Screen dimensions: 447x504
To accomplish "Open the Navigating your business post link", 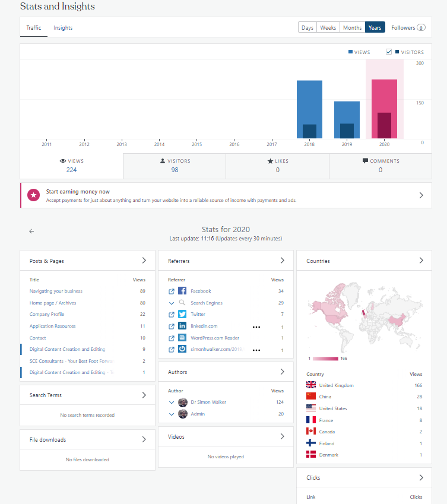I will [56, 291].
